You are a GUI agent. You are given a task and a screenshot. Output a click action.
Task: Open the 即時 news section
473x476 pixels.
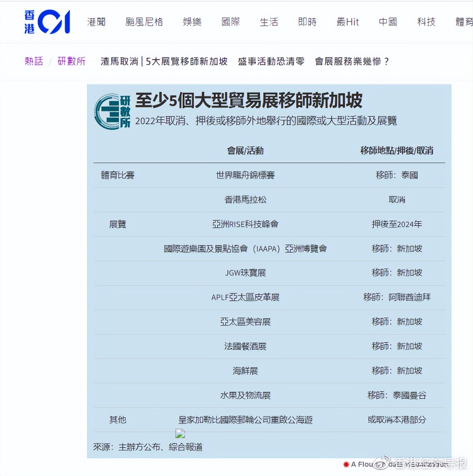[307, 22]
